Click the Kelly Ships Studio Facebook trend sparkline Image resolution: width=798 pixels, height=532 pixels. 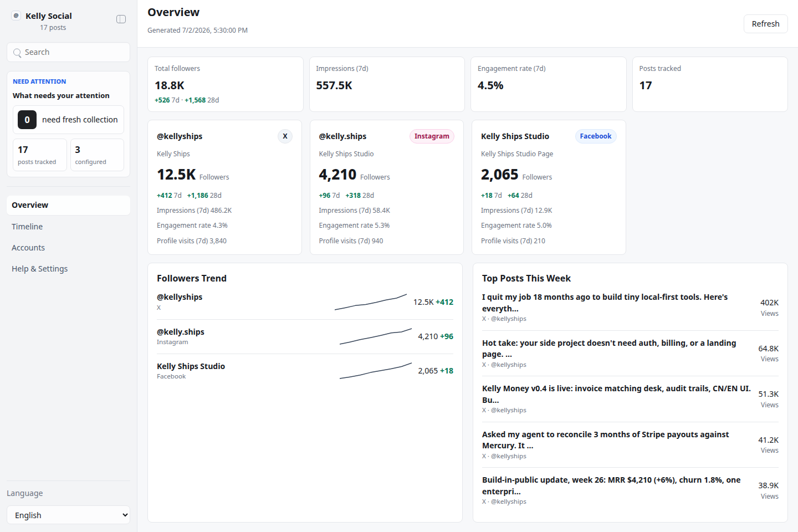pyautogui.click(x=375, y=371)
